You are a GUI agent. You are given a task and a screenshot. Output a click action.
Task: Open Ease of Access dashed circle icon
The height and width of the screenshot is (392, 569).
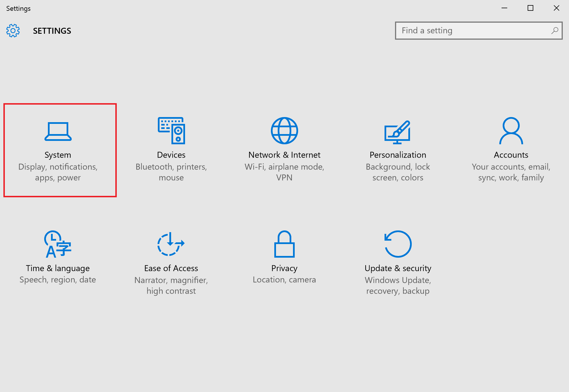point(171,244)
